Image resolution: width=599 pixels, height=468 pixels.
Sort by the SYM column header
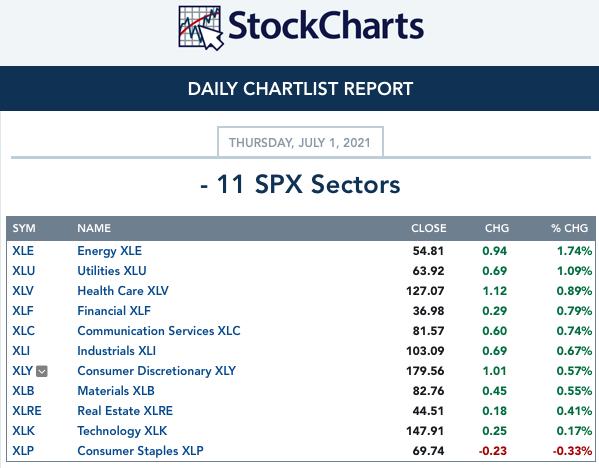tap(24, 228)
